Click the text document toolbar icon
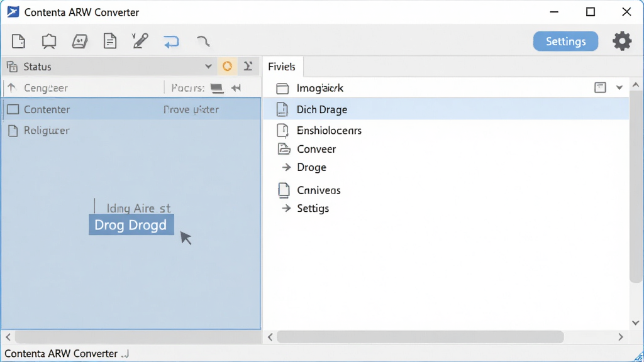Image resolution: width=644 pixels, height=362 pixels. [x=109, y=41]
